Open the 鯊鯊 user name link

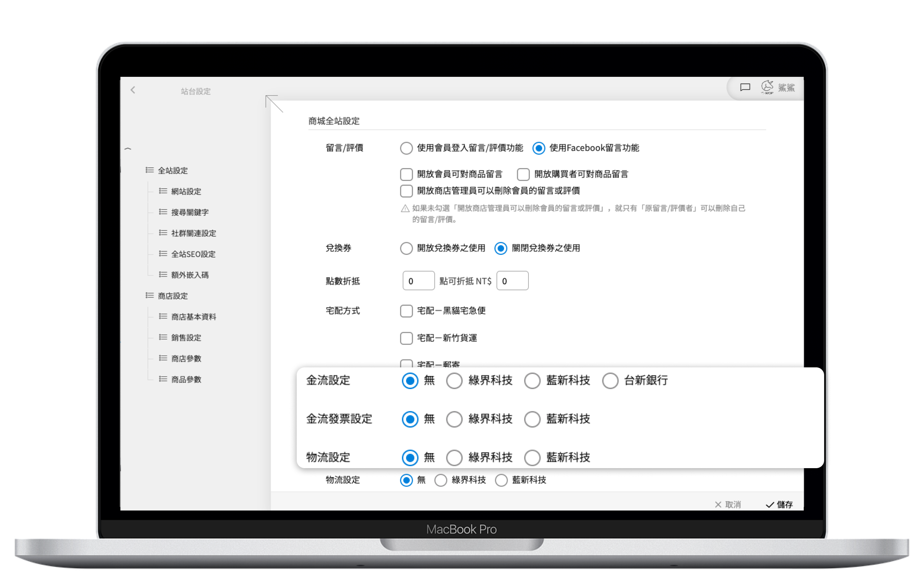pyautogui.click(x=786, y=88)
